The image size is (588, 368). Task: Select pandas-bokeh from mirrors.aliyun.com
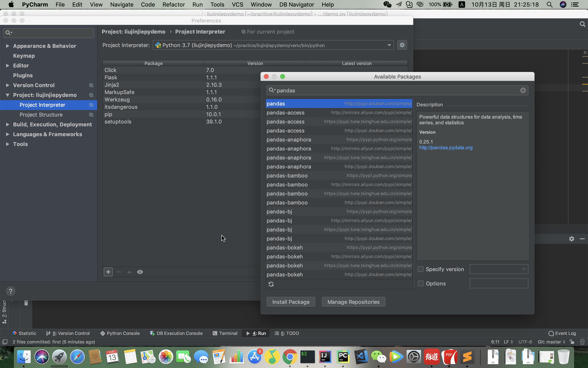[339, 257]
